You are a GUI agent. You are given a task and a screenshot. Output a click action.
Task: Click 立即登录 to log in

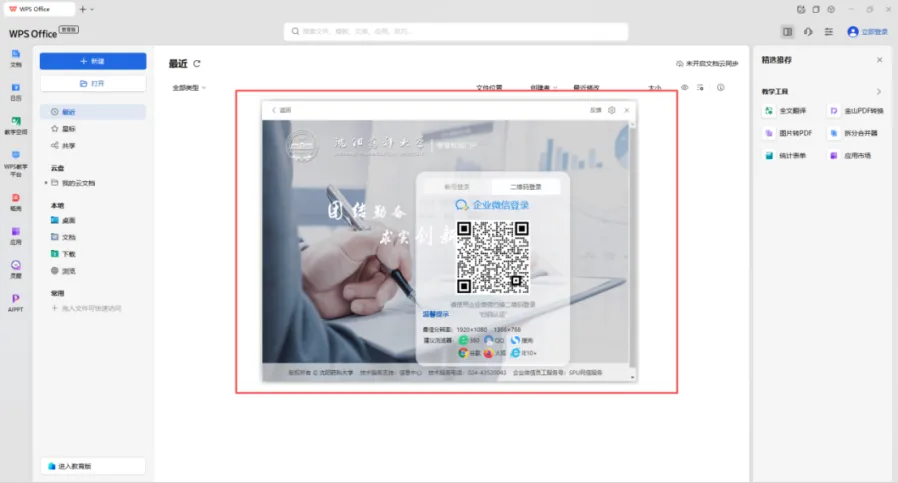(x=875, y=32)
